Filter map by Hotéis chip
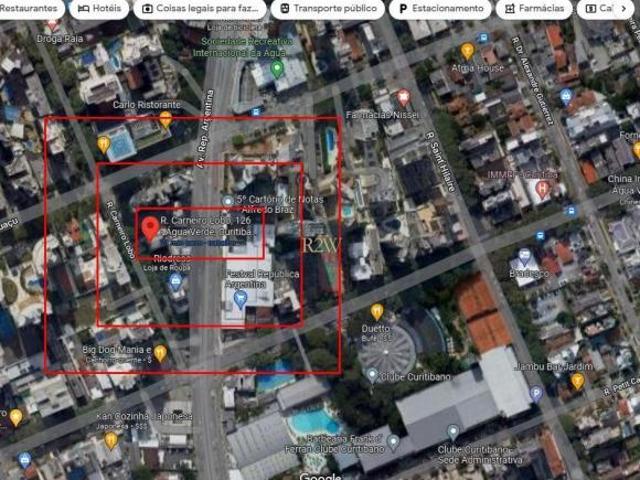 (x=100, y=8)
